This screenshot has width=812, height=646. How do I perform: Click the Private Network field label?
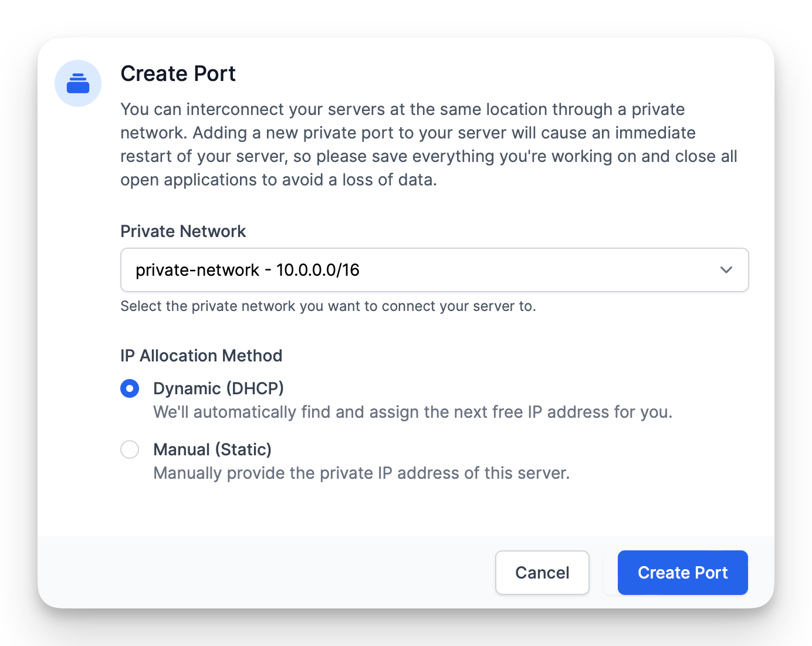click(x=183, y=231)
